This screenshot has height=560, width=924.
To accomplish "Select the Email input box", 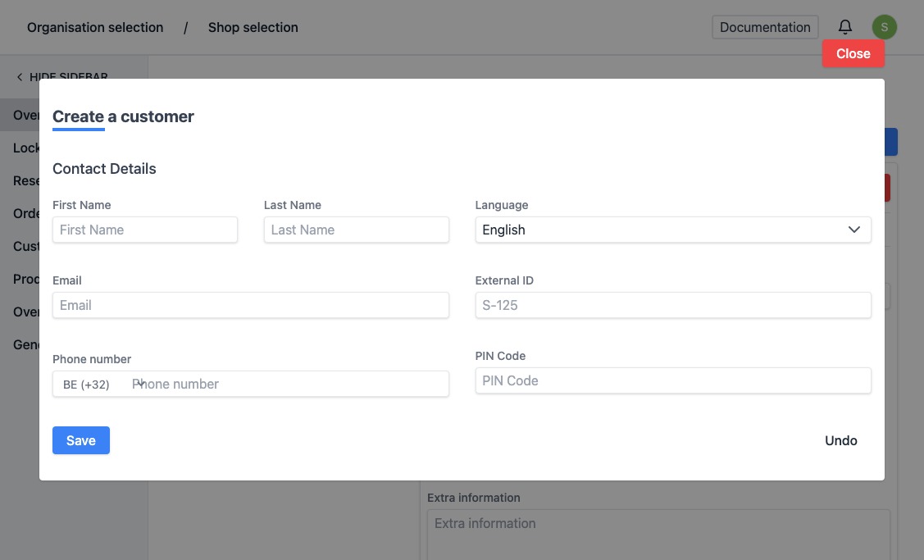I will (251, 305).
